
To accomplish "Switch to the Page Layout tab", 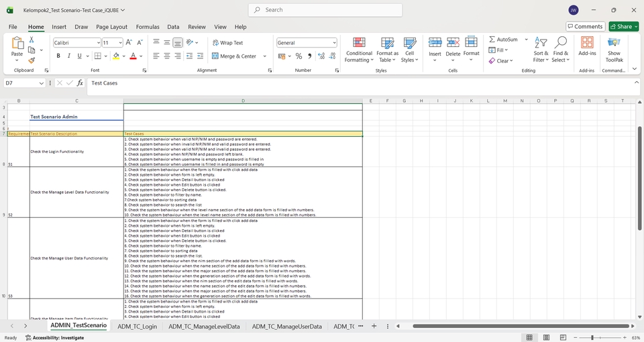I will [x=112, y=27].
